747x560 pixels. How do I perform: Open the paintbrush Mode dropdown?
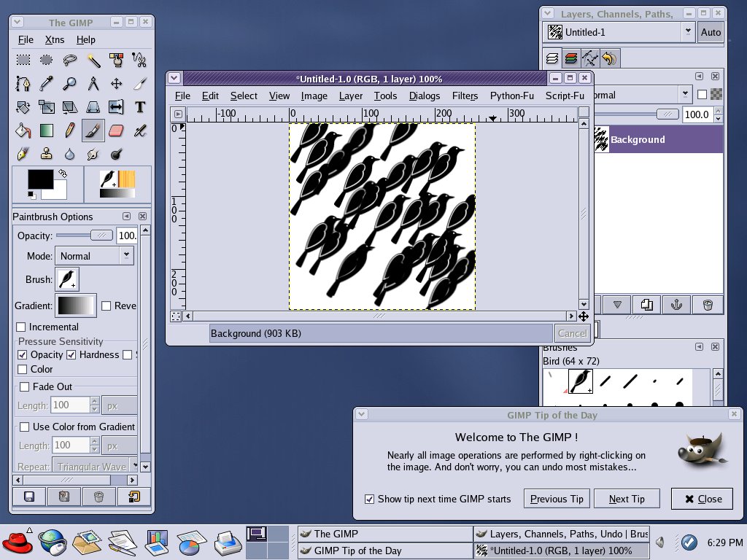click(x=94, y=256)
